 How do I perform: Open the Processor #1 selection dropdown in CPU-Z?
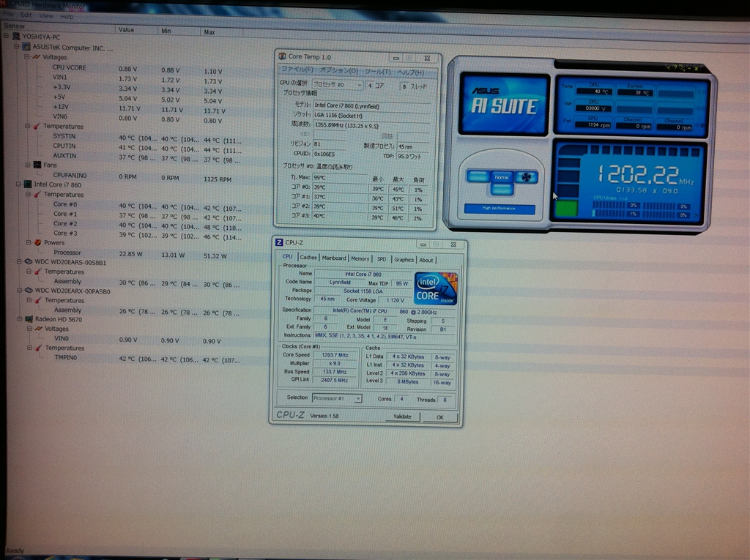337,398
